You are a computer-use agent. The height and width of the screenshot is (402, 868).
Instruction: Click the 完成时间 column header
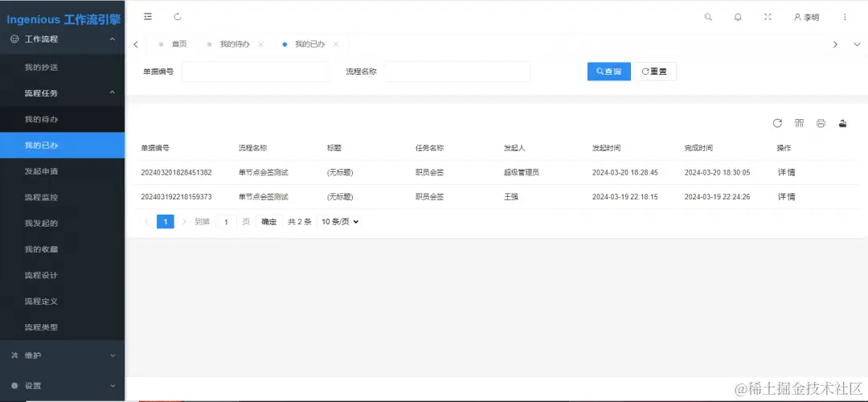point(698,149)
